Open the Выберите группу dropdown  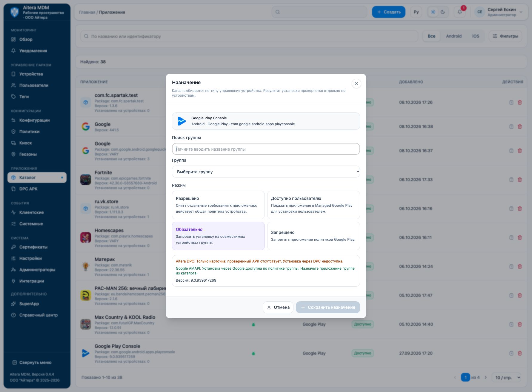click(266, 172)
